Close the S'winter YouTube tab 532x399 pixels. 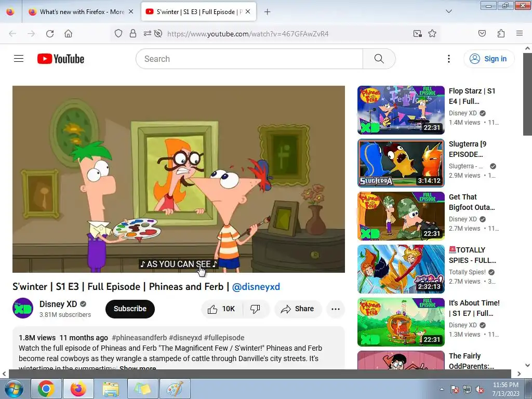248,12
